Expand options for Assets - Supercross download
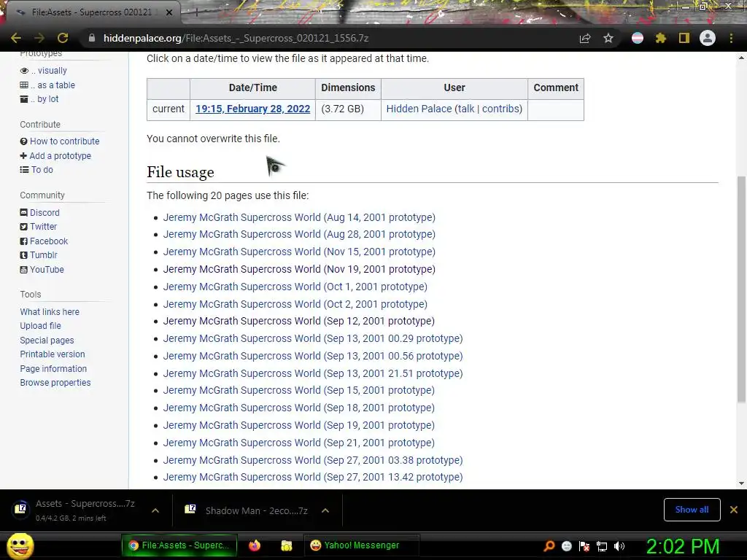Screen dimensions: 747x560 tap(155, 510)
